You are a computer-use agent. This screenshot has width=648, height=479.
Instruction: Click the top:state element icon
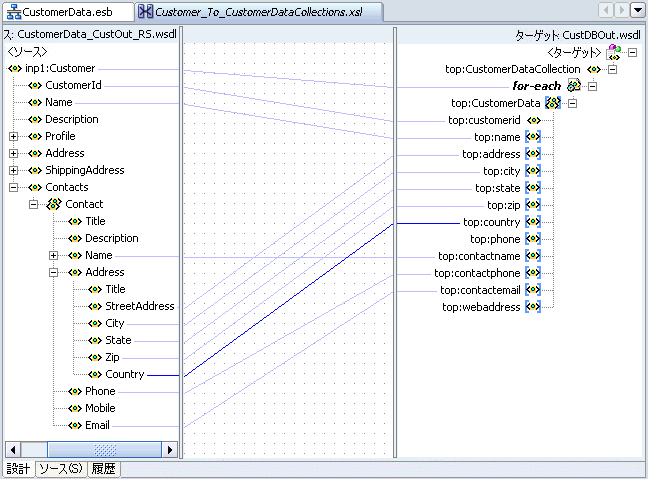coord(533,188)
